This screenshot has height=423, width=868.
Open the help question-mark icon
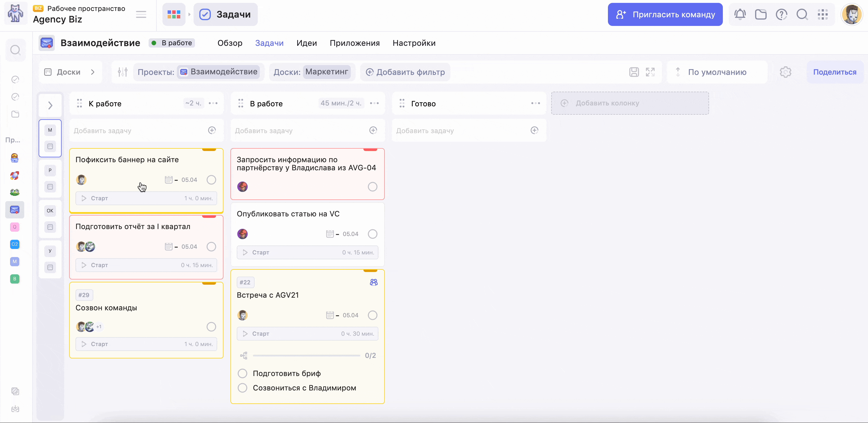pos(781,14)
